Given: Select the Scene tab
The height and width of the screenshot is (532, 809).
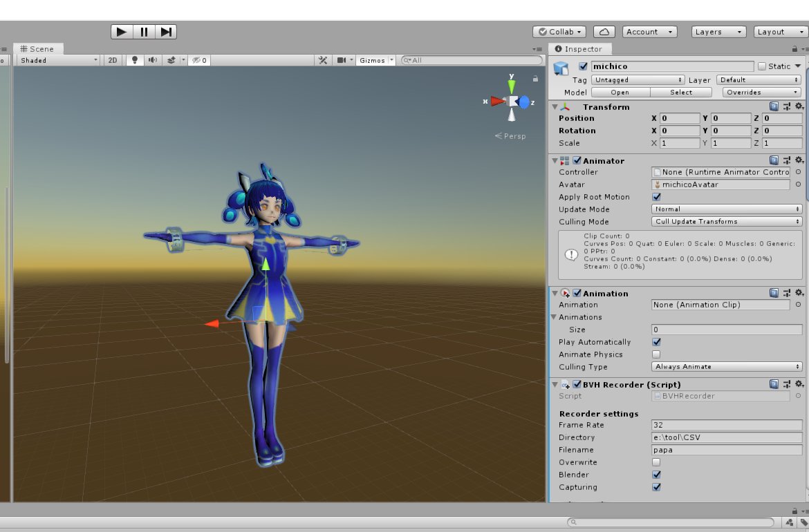Looking at the screenshot, I should (x=37, y=48).
